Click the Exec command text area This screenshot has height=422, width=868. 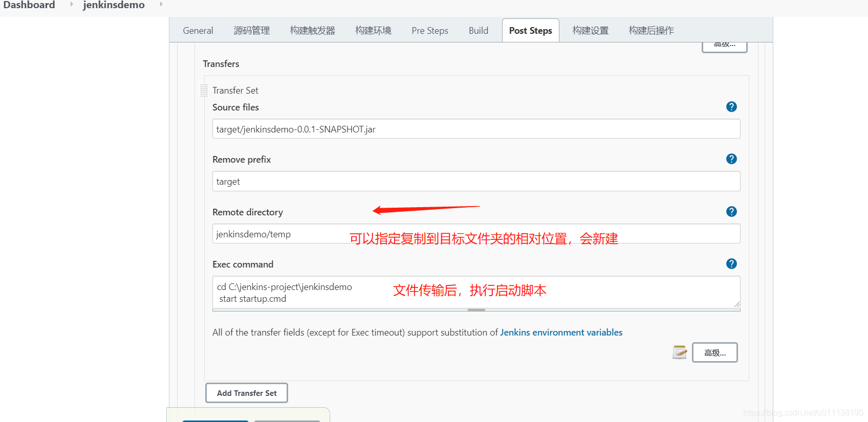(x=476, y=292)
